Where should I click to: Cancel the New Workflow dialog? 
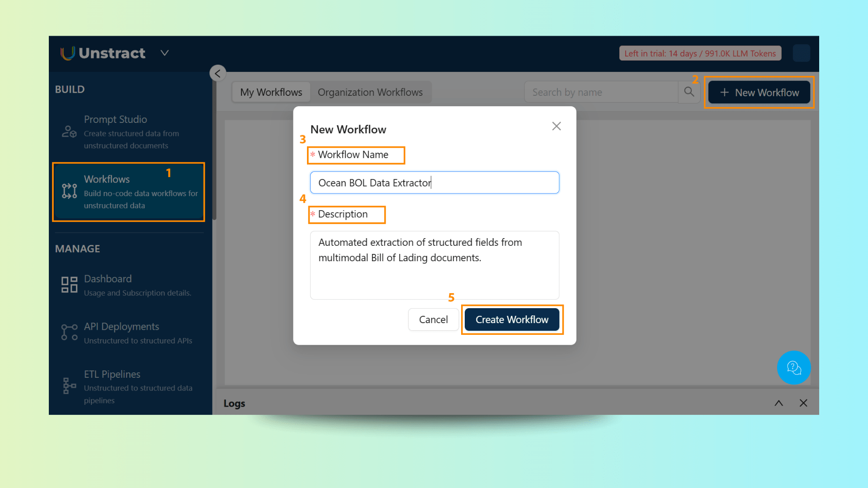[433, 319]
